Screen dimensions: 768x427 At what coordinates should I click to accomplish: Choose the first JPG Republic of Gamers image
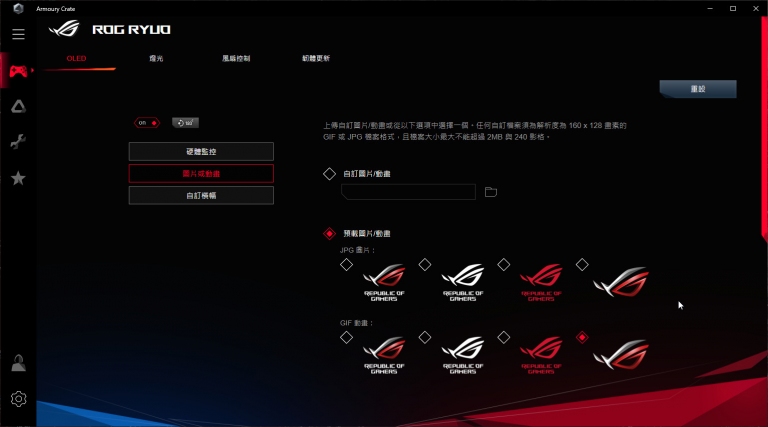click(346, 265)
